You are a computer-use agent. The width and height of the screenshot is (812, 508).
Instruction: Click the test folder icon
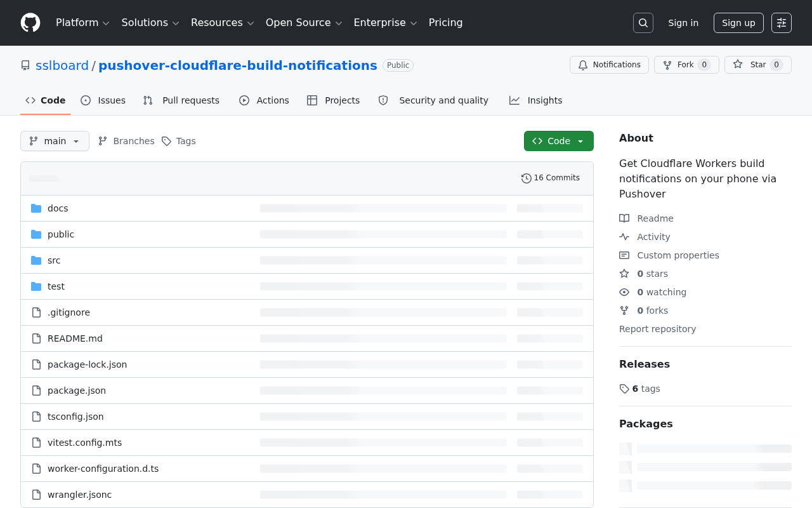coord(36,286)
